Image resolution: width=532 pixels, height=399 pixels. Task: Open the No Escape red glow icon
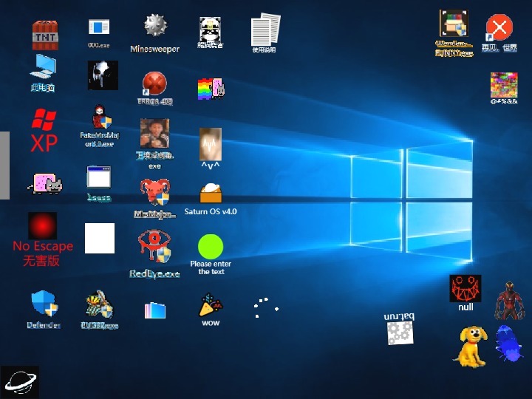point(43,226)
